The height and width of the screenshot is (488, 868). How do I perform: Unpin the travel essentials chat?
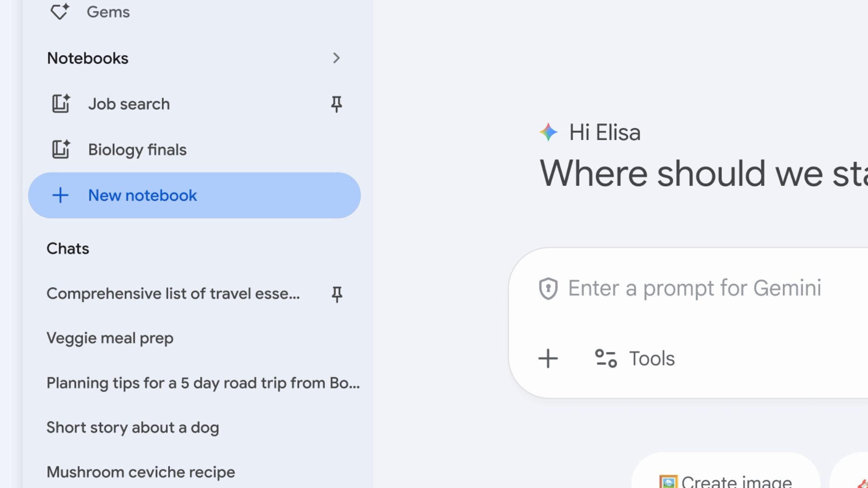pyautogui.click(x=337, y=294)
